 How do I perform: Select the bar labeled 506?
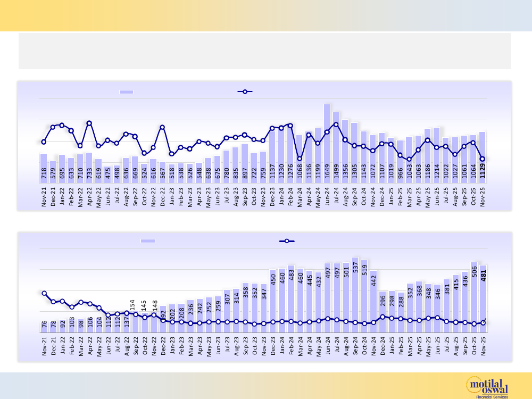coord(474,298)
